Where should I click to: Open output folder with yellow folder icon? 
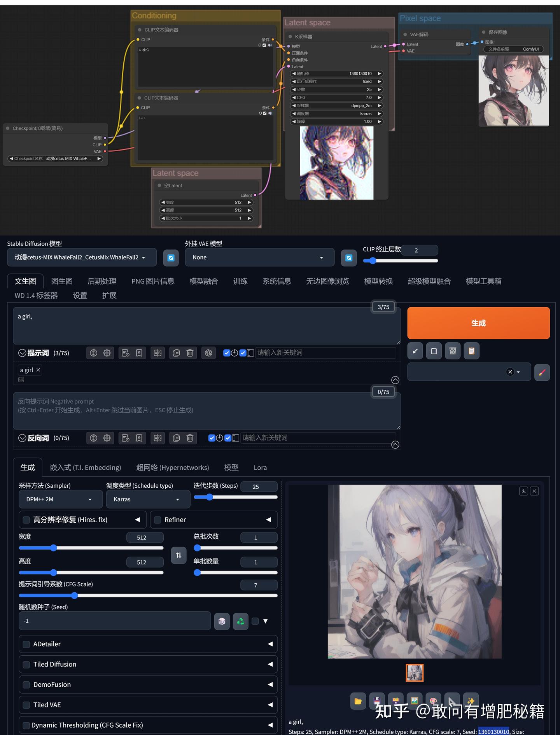(358, 701)
